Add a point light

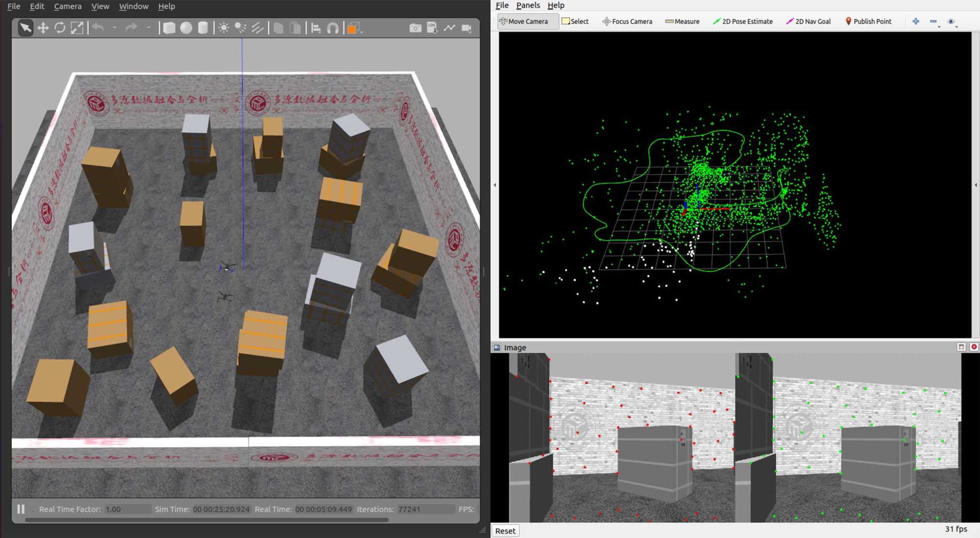point(224,28)
